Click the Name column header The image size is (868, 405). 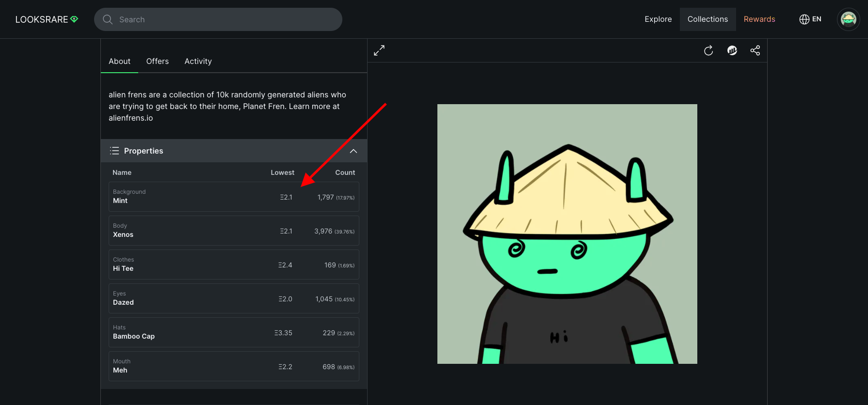122,172
